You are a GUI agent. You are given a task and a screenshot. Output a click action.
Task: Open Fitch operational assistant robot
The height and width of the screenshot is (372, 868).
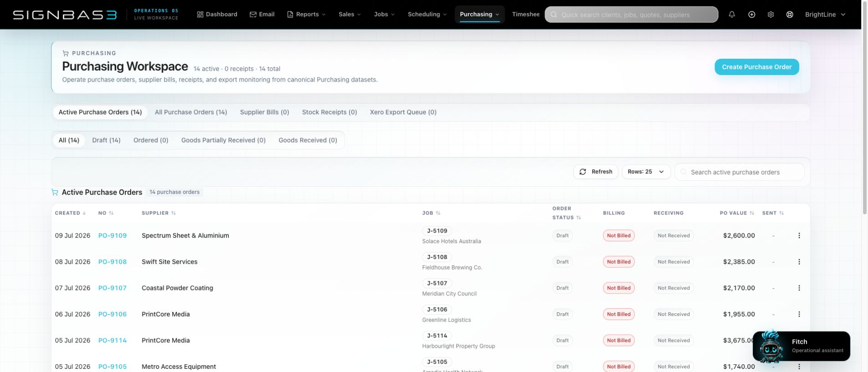pos(801,346)
